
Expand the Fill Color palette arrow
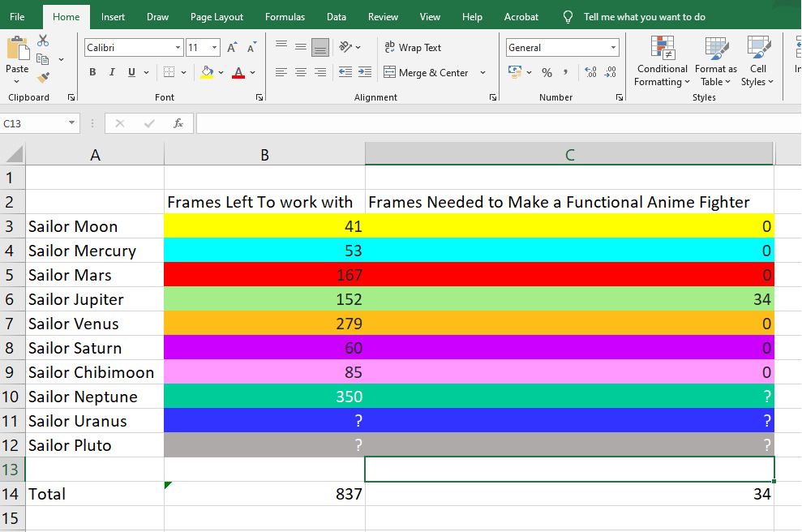click(x=221, y=73)
